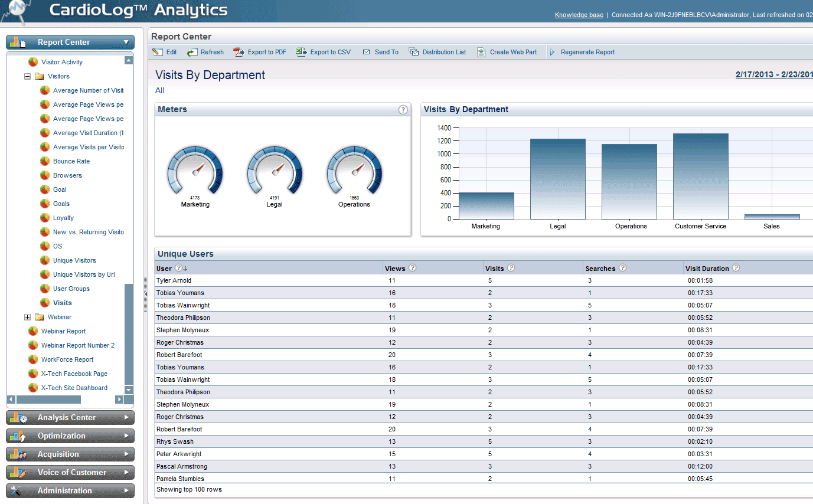Viewport: 813px width, 504px height.
Task: Open the Visitor Activity report
Action: 62,62
